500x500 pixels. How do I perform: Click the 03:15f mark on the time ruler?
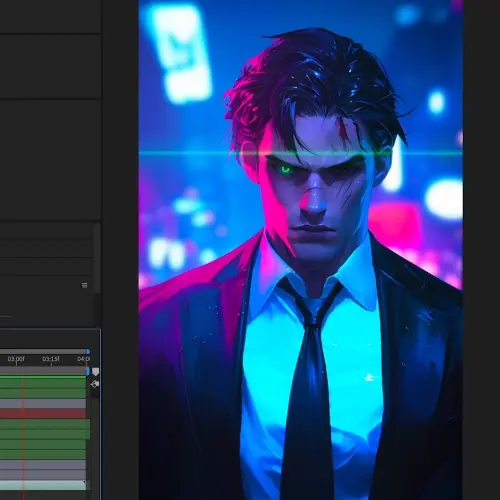(51, 359)
